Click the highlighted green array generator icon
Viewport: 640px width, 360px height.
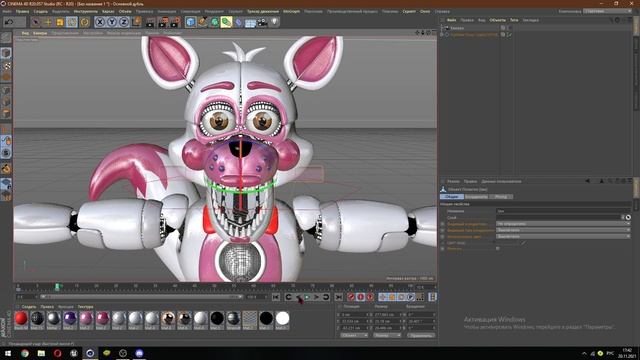227,22
